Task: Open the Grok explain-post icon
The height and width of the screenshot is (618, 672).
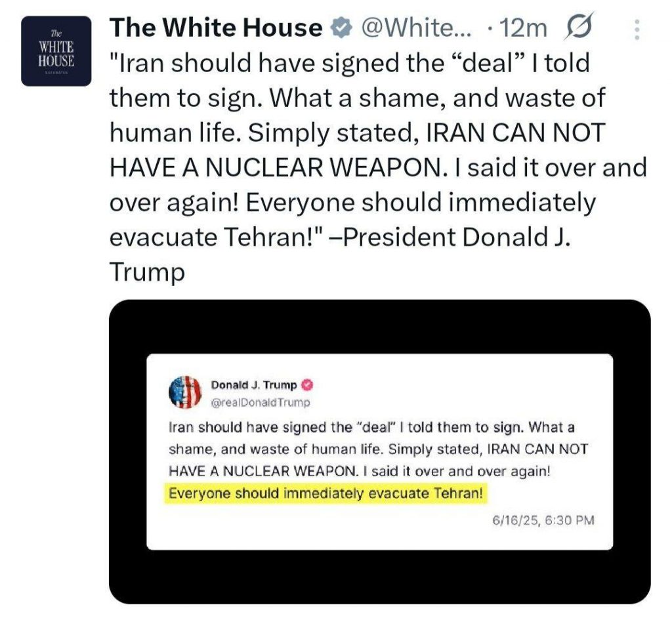Action: [579, 27]
